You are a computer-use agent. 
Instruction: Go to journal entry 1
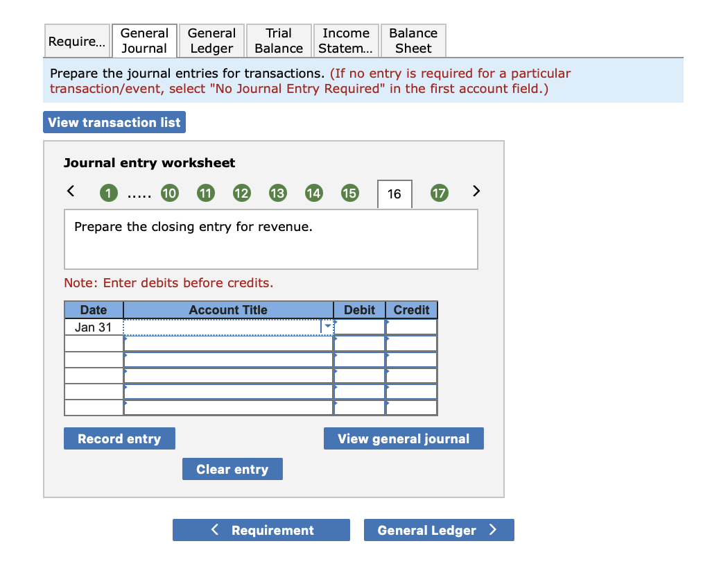click(x=109, y=193)
